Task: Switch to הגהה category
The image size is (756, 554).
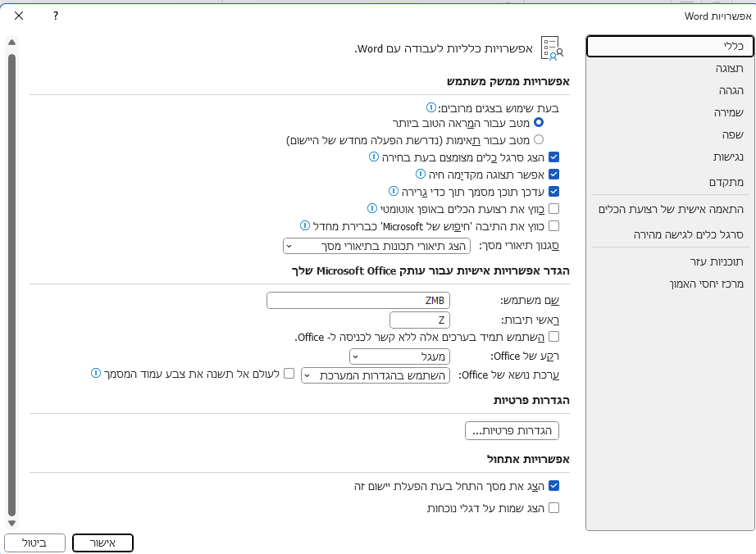Action: [670, 91]
